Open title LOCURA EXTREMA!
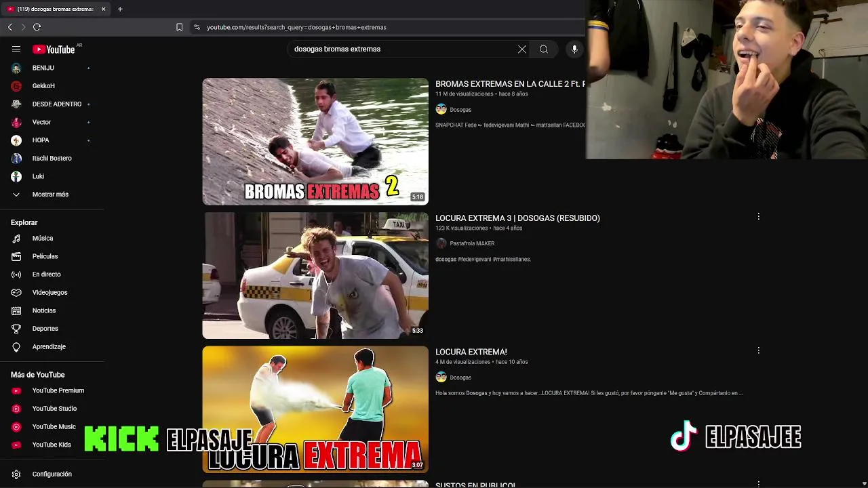This screenshot has width=868, height=488. pos(471,352)
